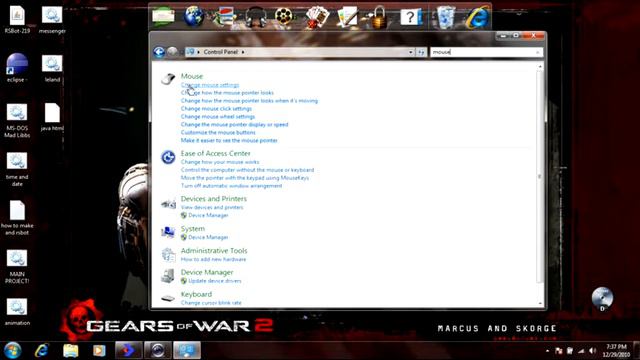
Task: Open the Recycle Bin icon in the dock
Action: click(x=446, y=17)
